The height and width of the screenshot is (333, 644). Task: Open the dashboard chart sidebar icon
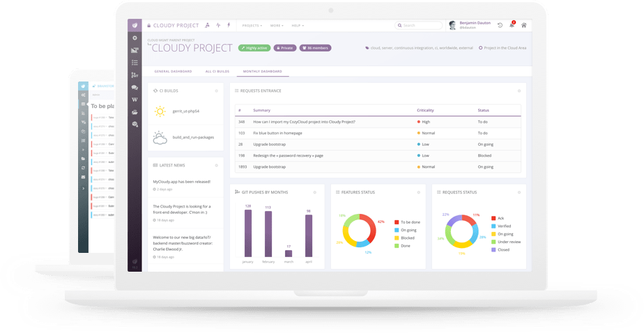(135, 50)
